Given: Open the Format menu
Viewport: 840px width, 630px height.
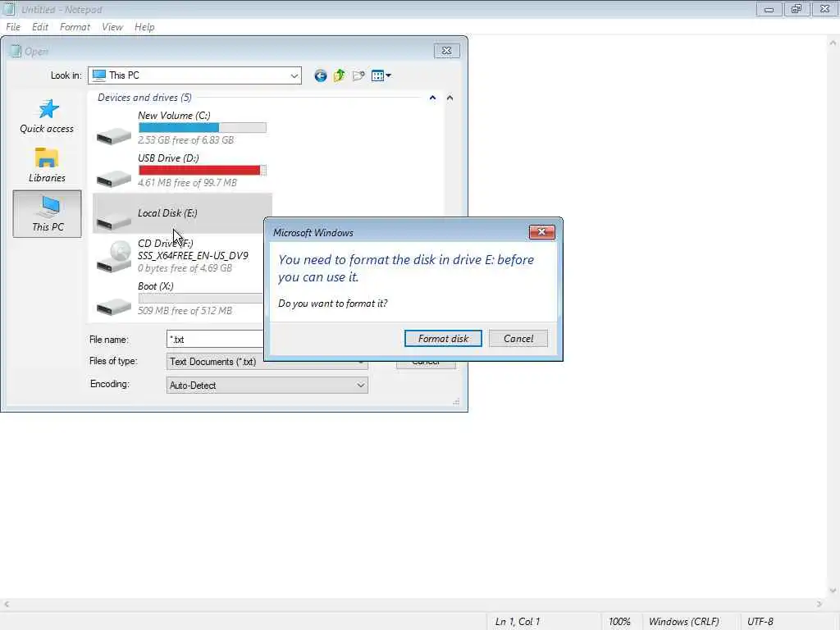Looking at the screenshot, I should [75, 27].
